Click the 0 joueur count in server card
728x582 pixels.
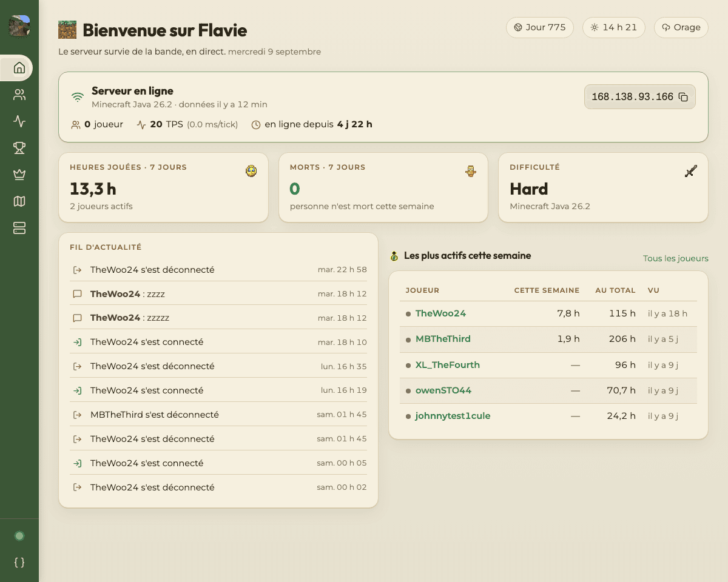(97, 124)
